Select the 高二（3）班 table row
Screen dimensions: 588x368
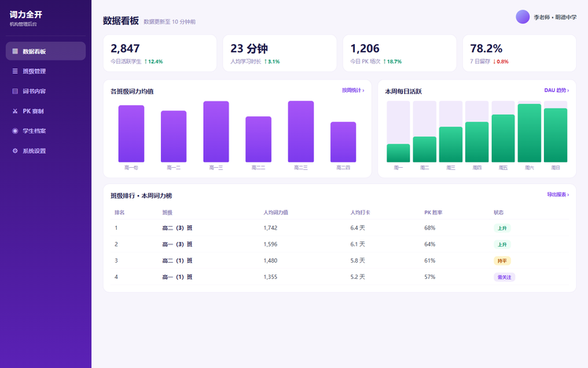pyautogui.click(x=340, y=228)
